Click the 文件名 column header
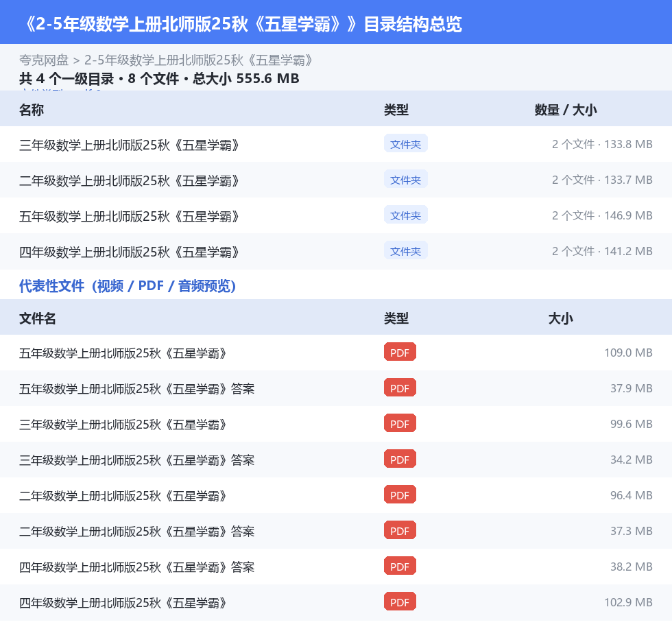 pos(37,318)
